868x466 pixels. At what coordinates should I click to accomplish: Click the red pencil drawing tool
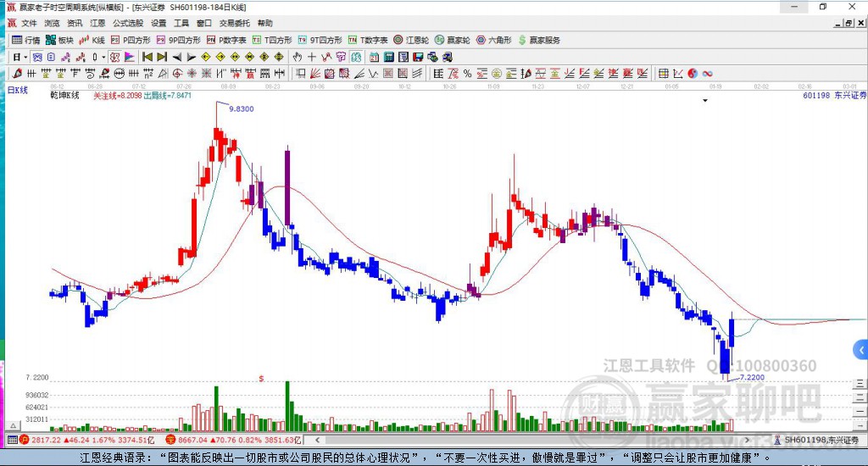click(17, 74)
